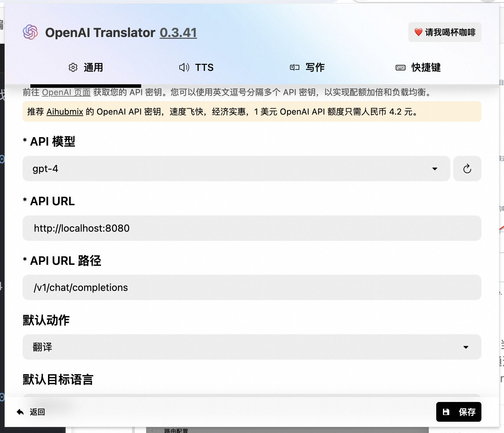Image resolution: width=504 pixels, height=433 pixels.
Task: Click the OpenAI Translator logo icon
Action: [x=31, y=32]
